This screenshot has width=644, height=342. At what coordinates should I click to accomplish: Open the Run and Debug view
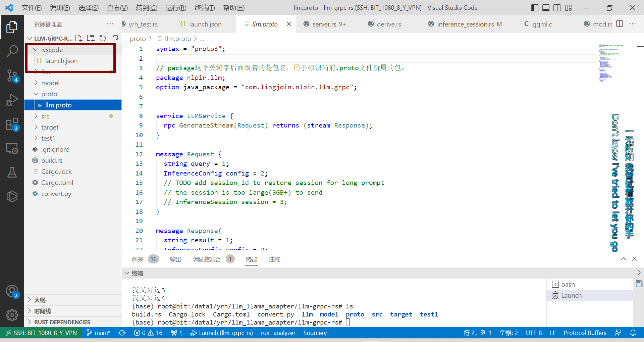(x=12, y=100)
